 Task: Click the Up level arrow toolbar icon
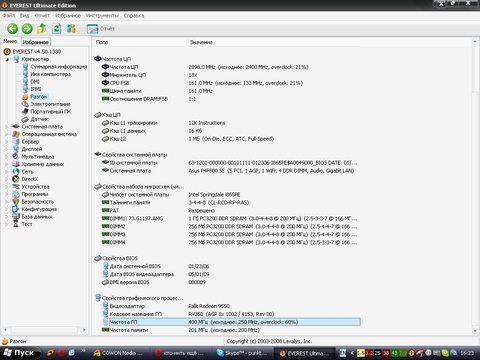[42, 29]
